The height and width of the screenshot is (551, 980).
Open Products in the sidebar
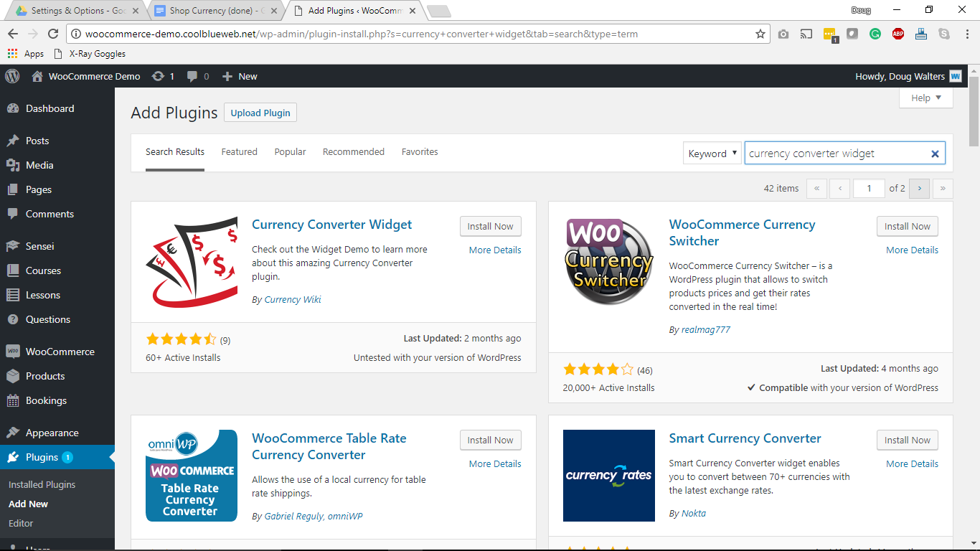(45, 376)
